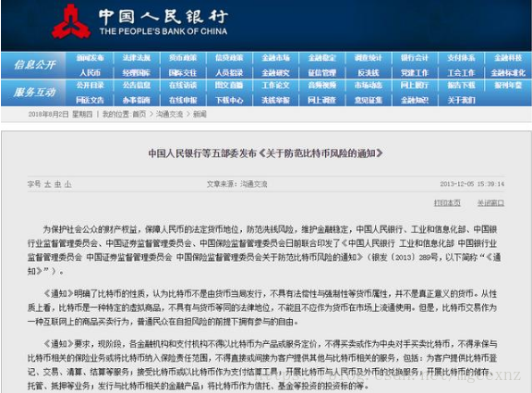The height and width of the screenshot is (393, 532).
Task: Select the 音频视频 nav item
Action: point(322,85)
